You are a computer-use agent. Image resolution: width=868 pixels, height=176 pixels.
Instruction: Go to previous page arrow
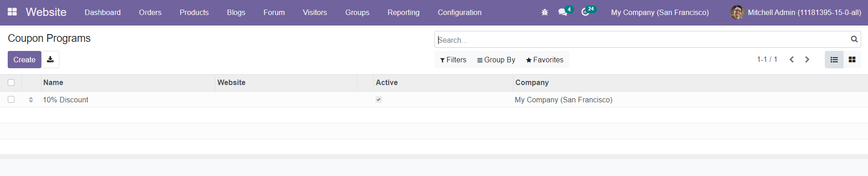point(791,60)
